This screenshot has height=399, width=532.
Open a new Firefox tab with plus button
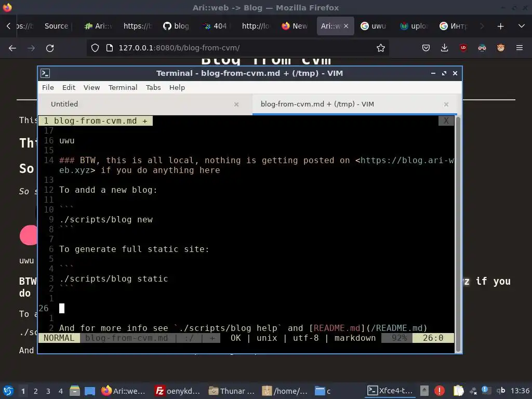tap(500, 26)
